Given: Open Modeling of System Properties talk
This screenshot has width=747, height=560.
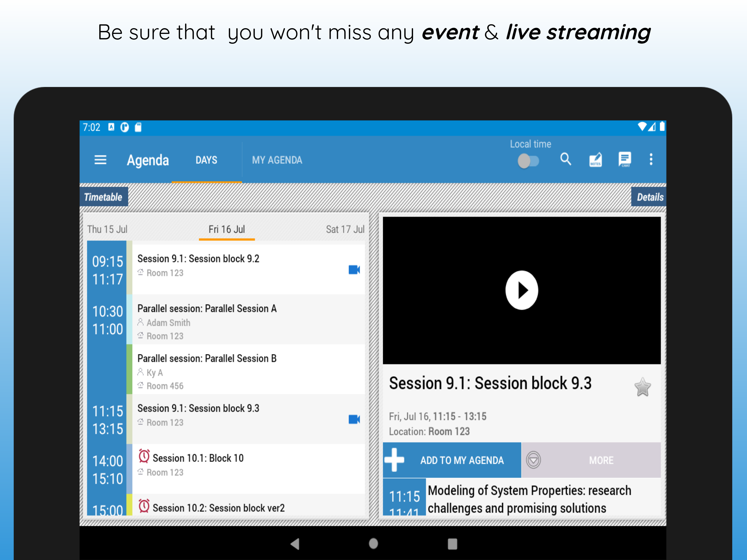Looking at the screenshot, I should [x=529, y=498].
